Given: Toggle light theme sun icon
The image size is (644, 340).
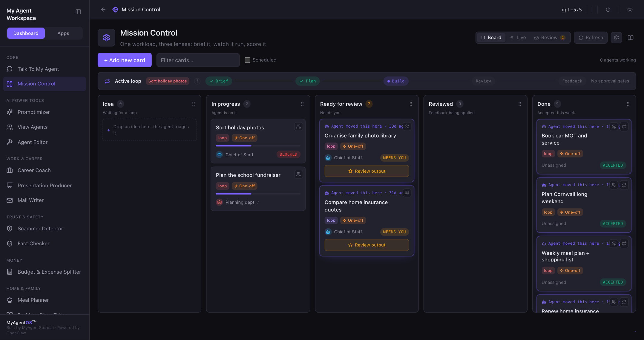Looking at the screenshot, I should coord(630,10).
